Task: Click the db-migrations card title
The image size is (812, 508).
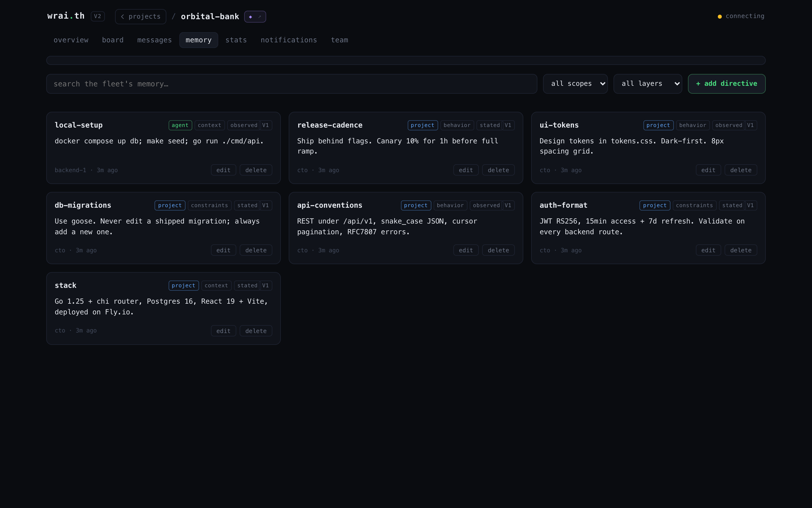Action: pyautogui.click(x=83, y=205)
